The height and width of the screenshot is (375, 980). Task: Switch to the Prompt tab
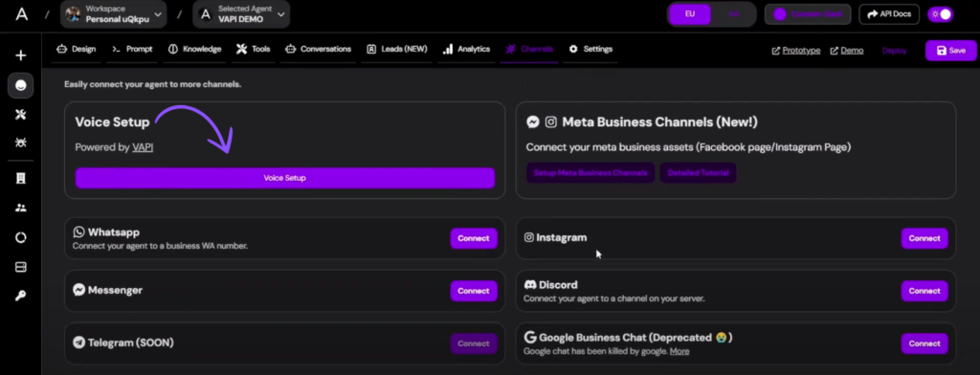[132, 49]
